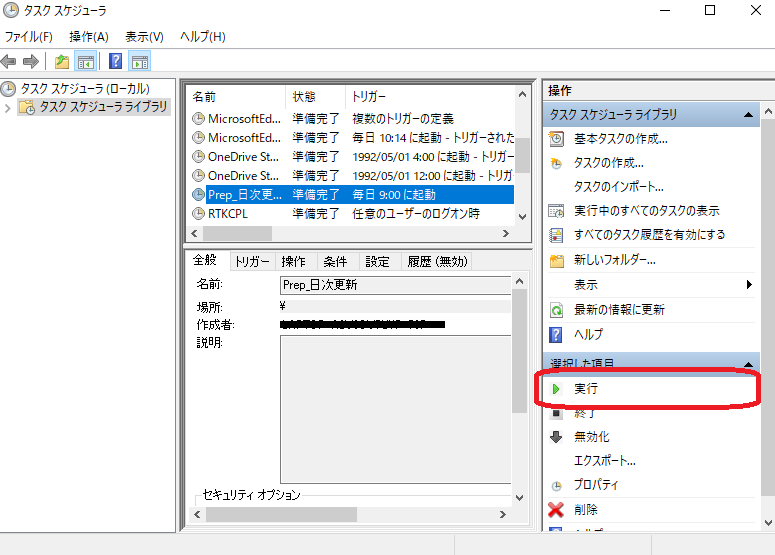Click the blue help question mark icon
This screenshot has height=555, width=775.
click(116, 61)
